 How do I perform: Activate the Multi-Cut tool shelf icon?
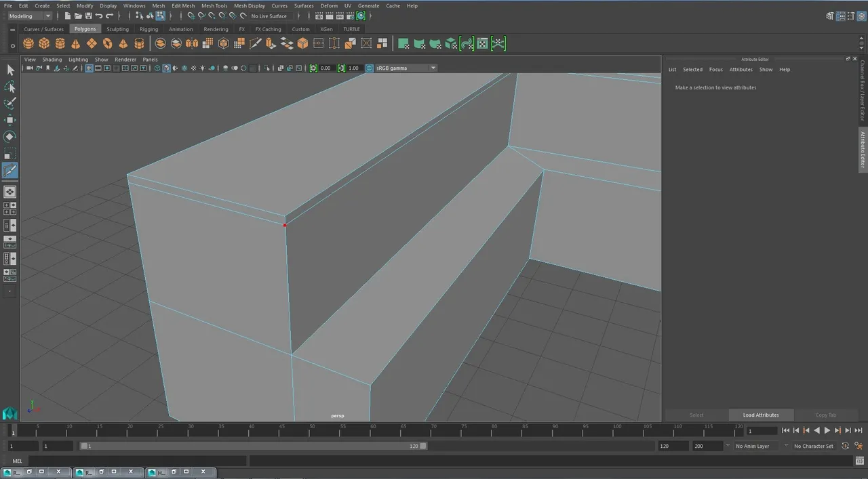255,43
